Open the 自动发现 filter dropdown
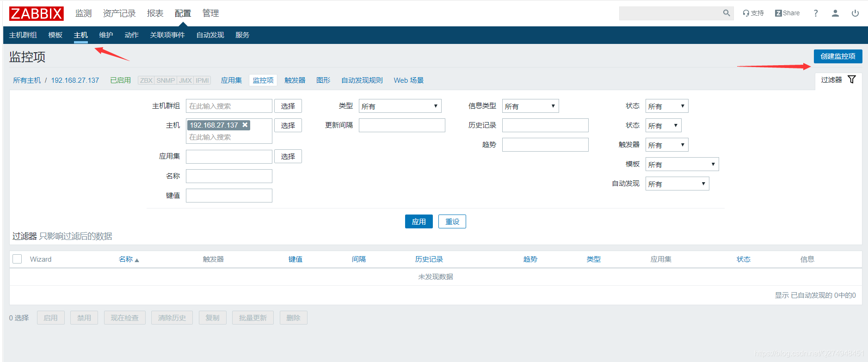 click(677, 184)
